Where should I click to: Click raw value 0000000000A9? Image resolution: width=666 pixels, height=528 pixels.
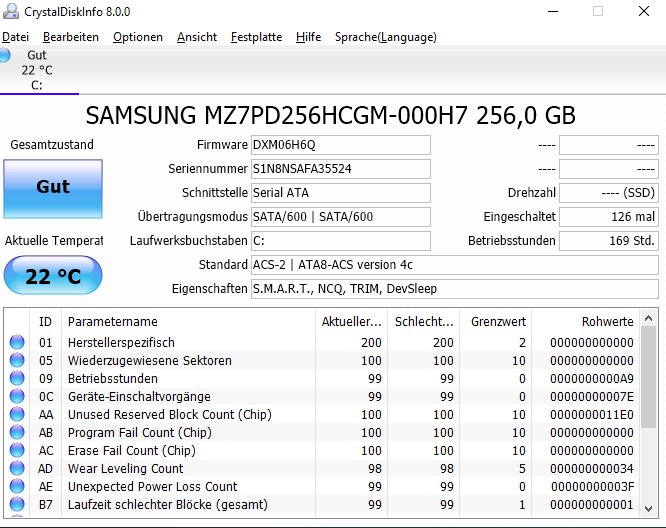click(592, 378)
